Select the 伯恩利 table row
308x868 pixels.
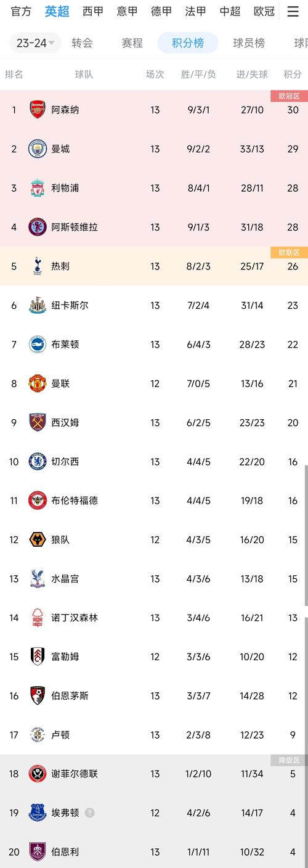pos(154,851)
